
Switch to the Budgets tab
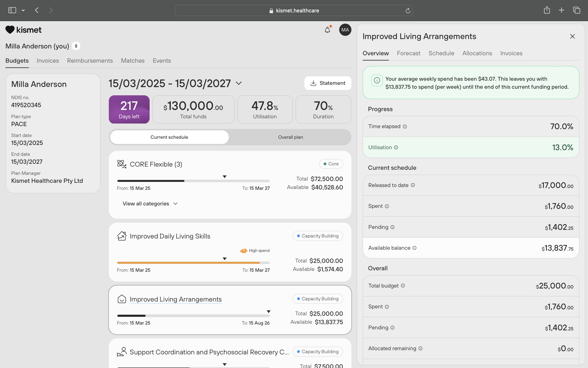(17, 61)
